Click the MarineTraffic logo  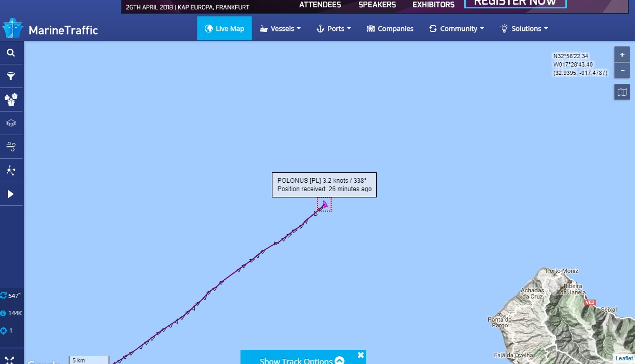tap(50, 29)
